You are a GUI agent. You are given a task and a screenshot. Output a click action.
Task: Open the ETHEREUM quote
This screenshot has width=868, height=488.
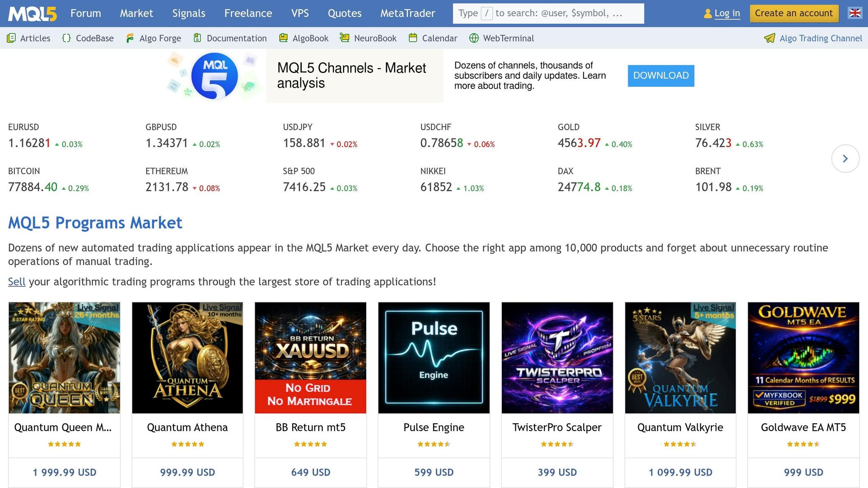183,180
